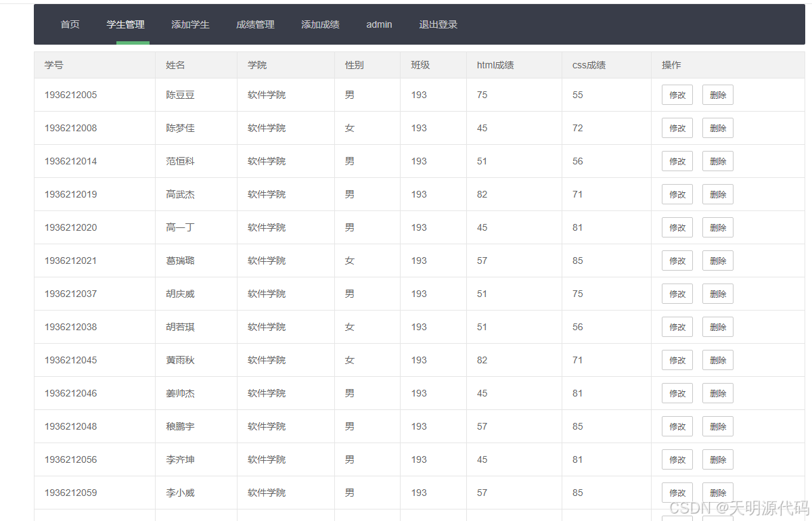The width and height of the screenshot is (812, 521).
Task: Select student ID 1936212020
Action: click(71, 227)
